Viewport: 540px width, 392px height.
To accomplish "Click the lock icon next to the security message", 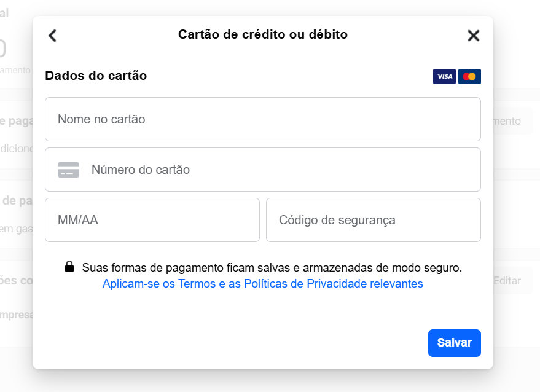I will [70, 267].
